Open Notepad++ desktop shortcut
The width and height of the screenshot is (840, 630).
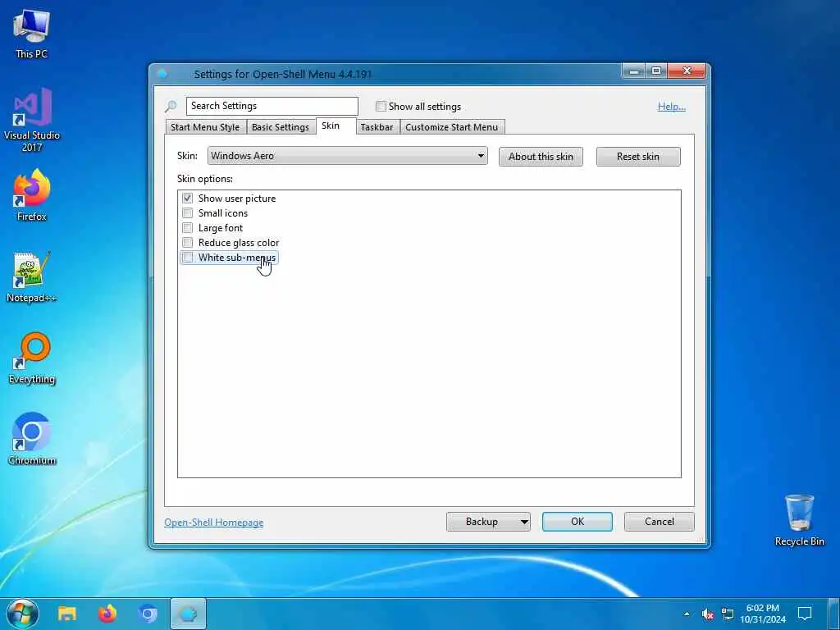[32, 277]
